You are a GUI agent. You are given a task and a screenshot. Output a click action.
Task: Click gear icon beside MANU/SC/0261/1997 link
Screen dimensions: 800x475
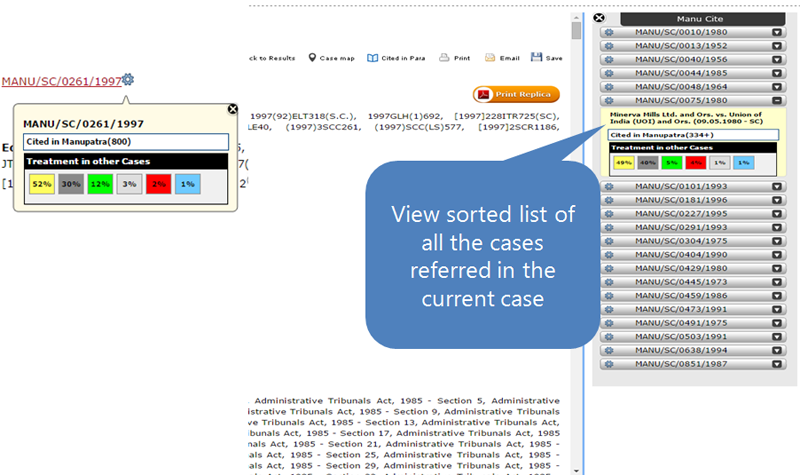128,80
